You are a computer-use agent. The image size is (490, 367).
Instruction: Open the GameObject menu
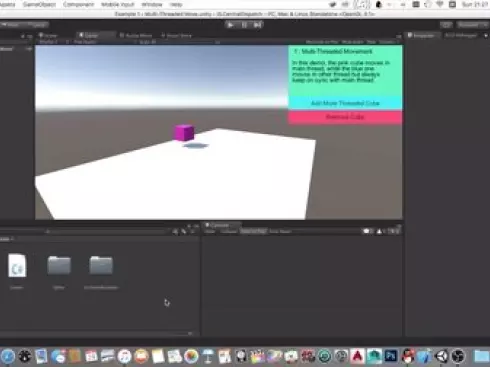point(39,5)
